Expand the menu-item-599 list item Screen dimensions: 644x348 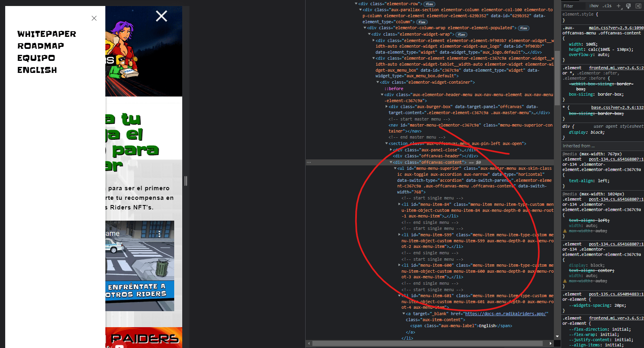[x=399, y=235]
